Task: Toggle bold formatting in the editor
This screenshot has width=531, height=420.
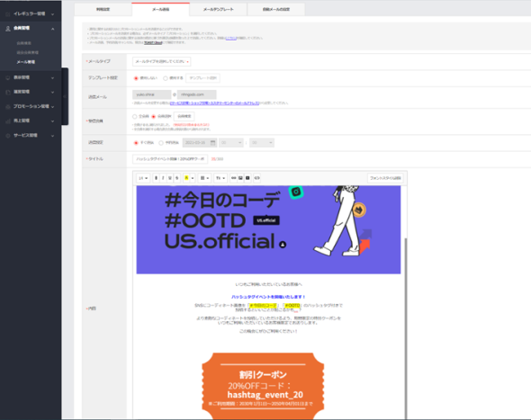Action: click(156, 178)
